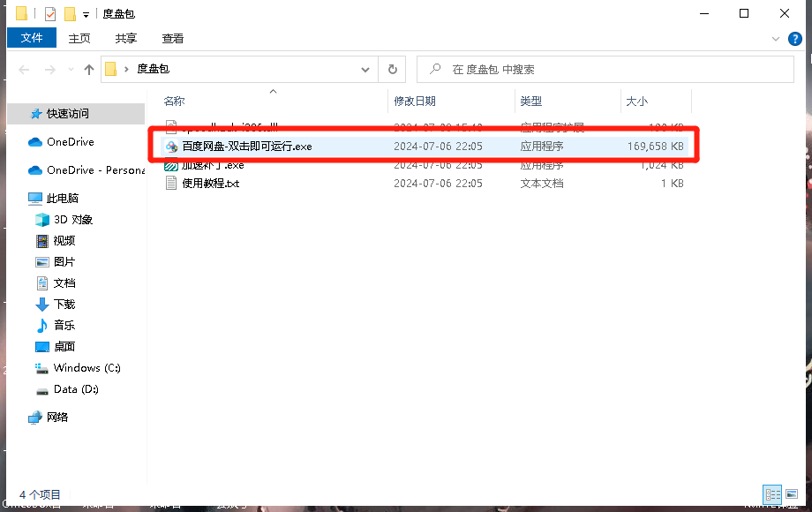Select the 使用教程.txt file
812x512 pixels.
coord(211,184)
